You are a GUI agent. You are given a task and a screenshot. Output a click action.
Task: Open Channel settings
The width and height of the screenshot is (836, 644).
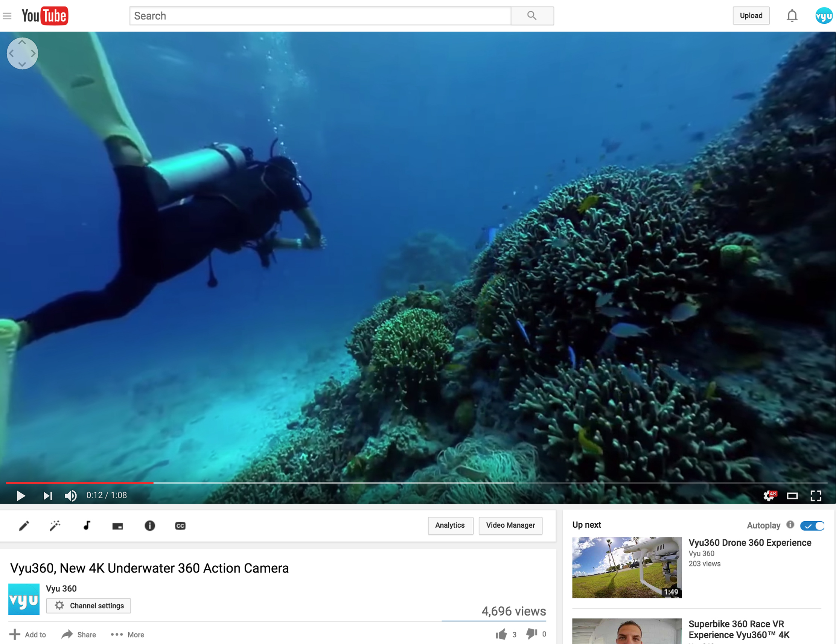[88, 606]
